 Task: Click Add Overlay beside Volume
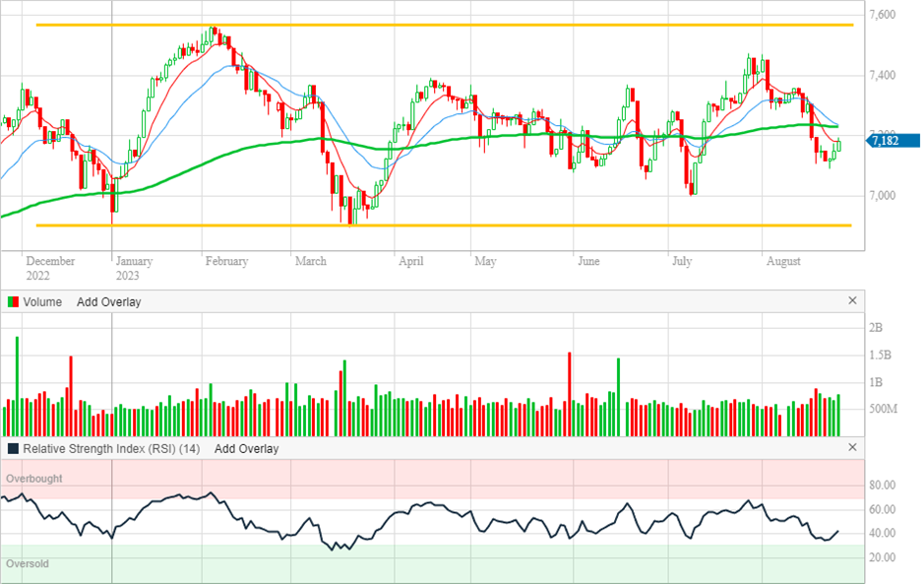point(108,302)
